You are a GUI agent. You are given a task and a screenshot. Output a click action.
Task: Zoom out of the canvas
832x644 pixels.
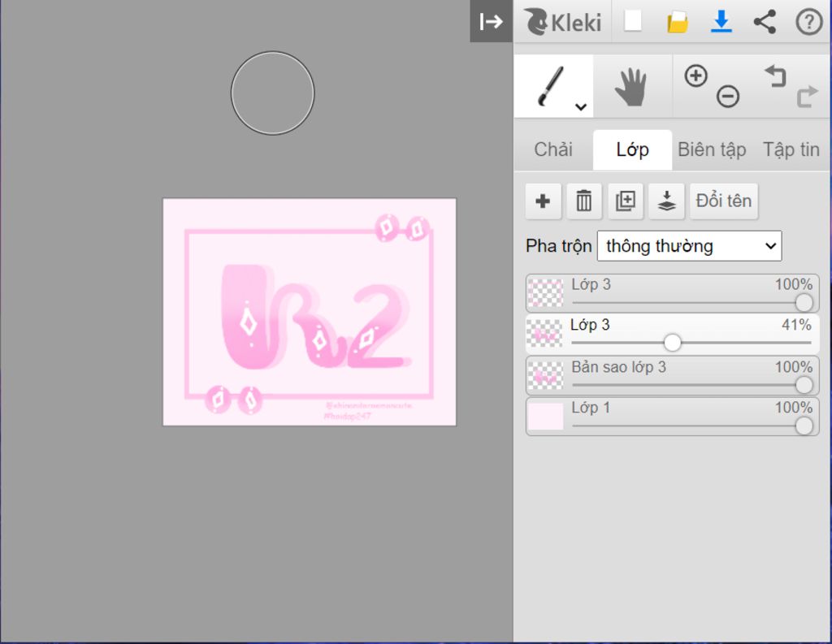727,97
